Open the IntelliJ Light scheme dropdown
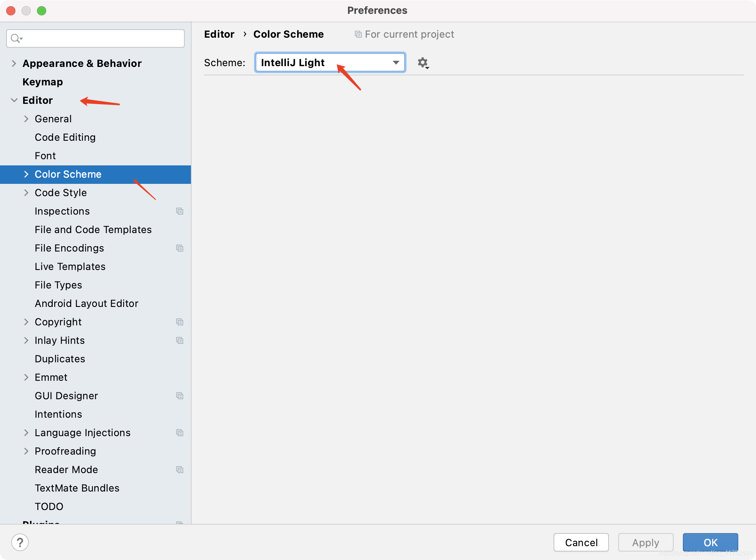This screenshot has height=560, width=756. click(x=330, y=63)
